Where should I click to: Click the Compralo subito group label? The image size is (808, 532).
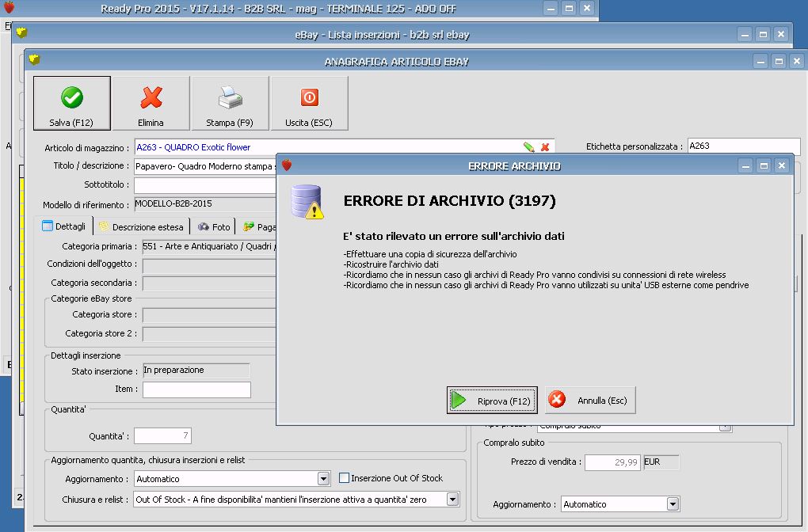point(514,443)
